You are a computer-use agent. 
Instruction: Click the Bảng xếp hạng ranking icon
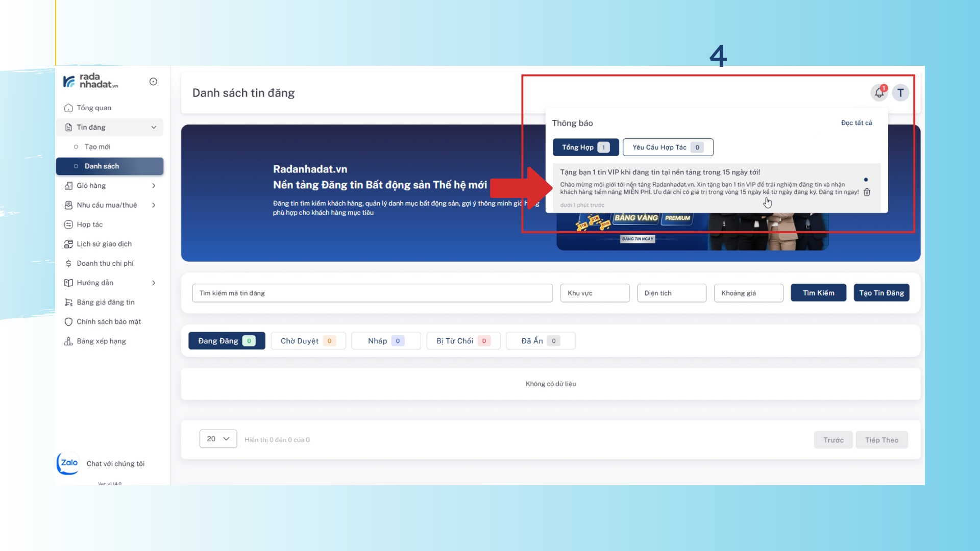68,341
